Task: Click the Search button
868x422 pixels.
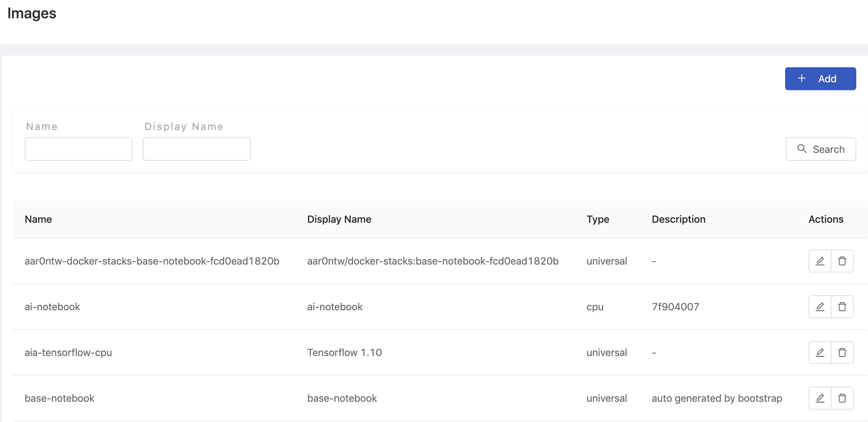Action: click(x=821, y=149)
